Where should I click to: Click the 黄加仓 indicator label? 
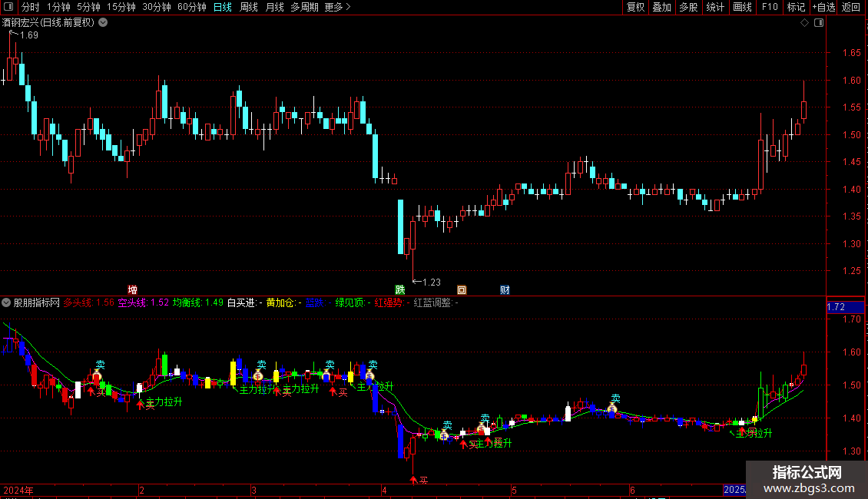coord(283,302)
